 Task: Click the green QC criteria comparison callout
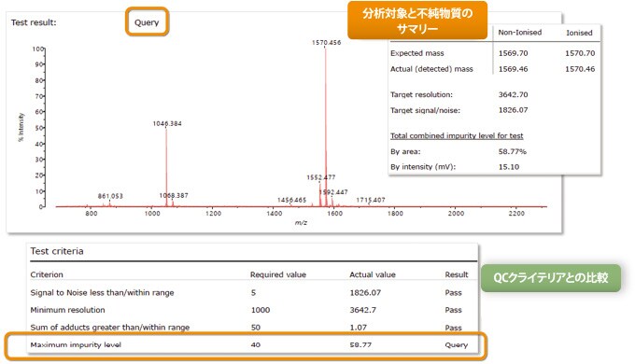[551, 278]
